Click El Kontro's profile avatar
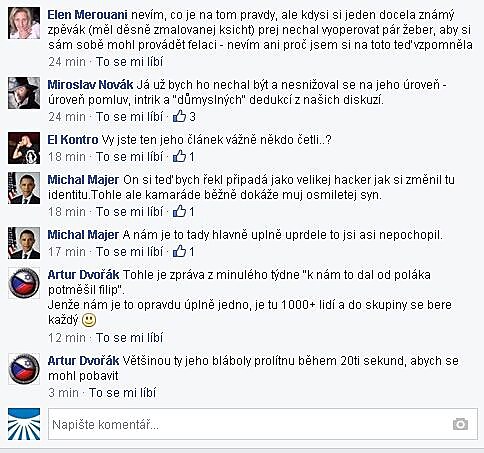Screen dimensions: 484x453 click(24, 148)
